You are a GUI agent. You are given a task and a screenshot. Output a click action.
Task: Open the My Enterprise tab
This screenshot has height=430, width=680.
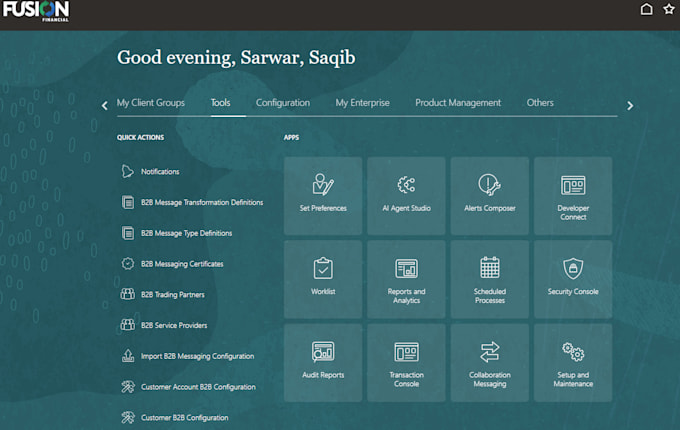363,103
